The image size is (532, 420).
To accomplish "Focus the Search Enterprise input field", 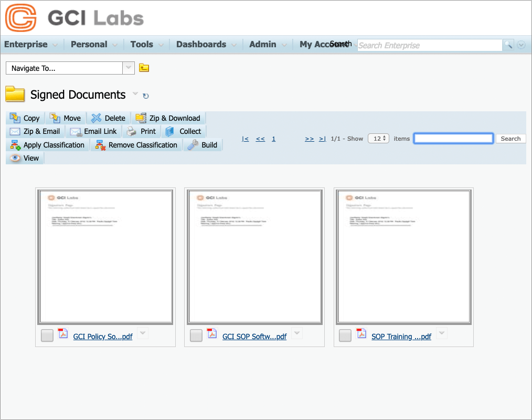I will pyautogui.click(x=430, y=45).
